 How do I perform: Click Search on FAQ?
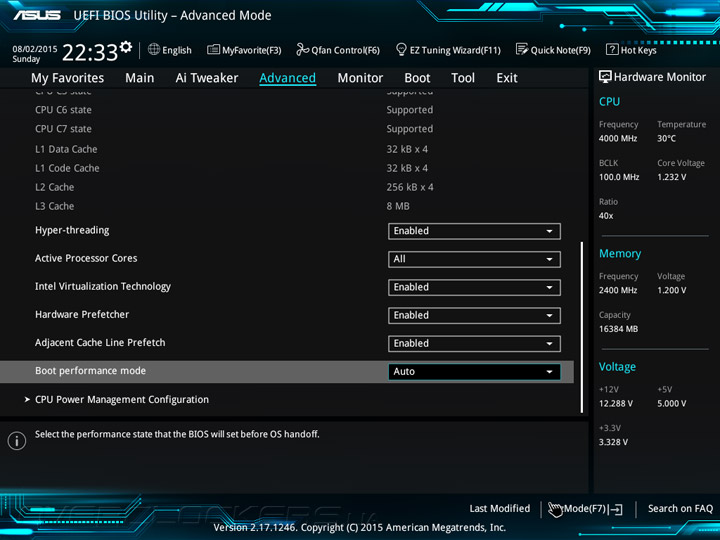pyautogui.click(x=680, y=508)
